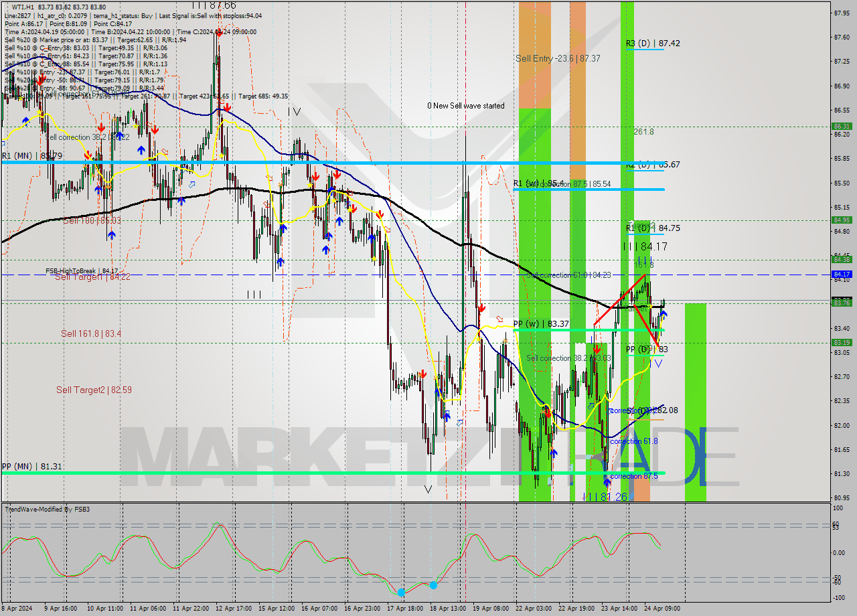Select the 'R3 (D) | 87.42' pivot label
Screen dimensions: 857x616
click(653, 44)
